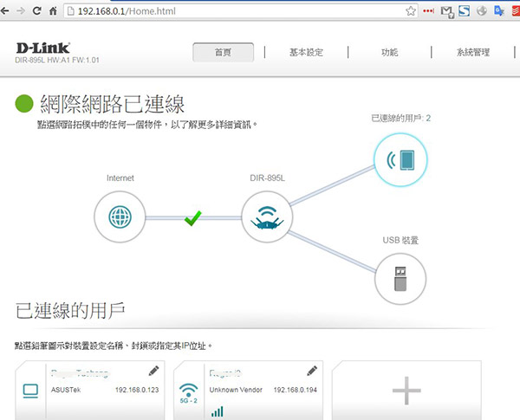The width and height of the screenshot is (520, 420).
Task: Go to browser home page
Action: (55, 12)
